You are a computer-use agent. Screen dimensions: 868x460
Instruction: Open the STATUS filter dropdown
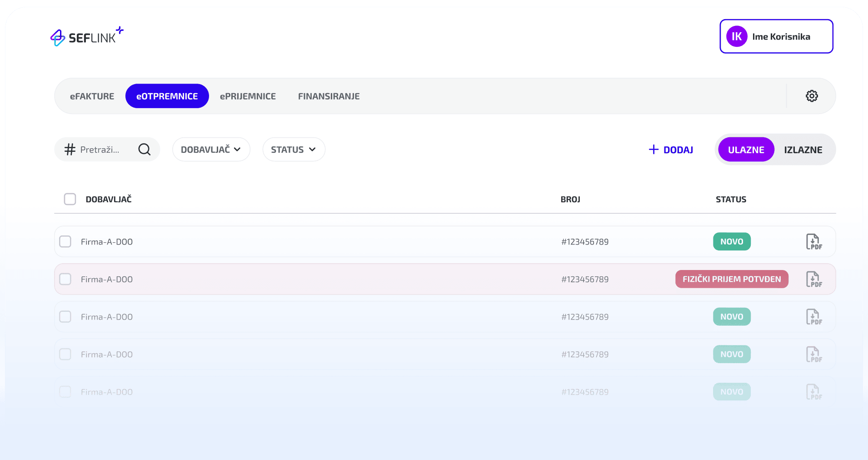coord(294,150)
